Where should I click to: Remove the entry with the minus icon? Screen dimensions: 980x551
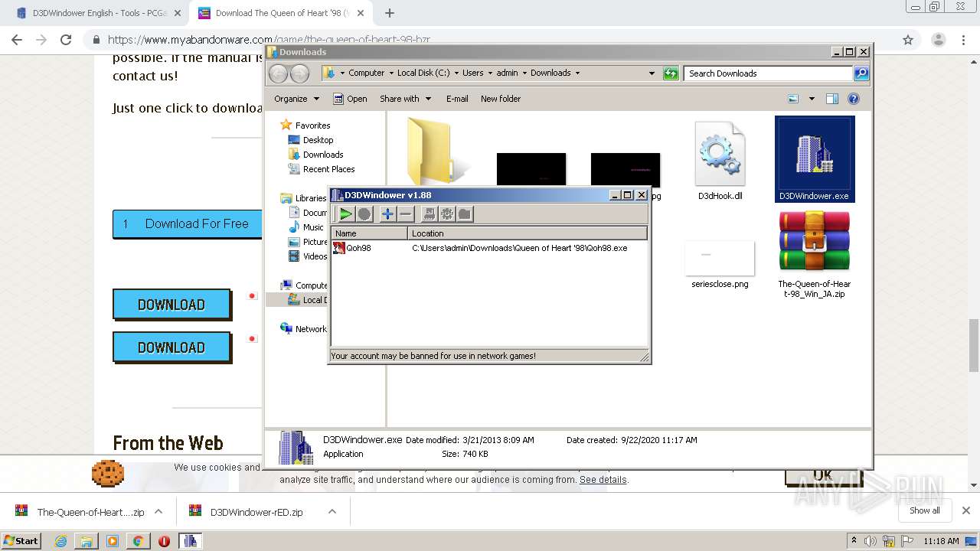pyautogui.click(x=406, y=214)
